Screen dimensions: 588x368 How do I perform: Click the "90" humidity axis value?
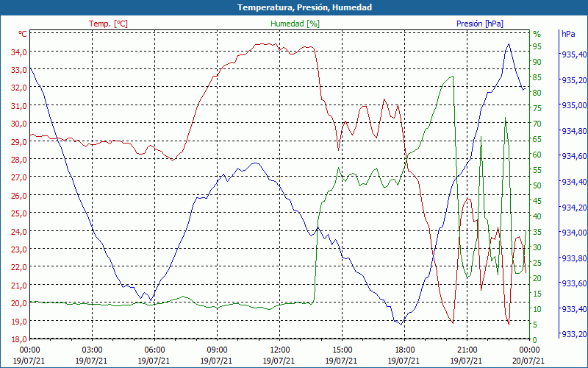(537, 62)
